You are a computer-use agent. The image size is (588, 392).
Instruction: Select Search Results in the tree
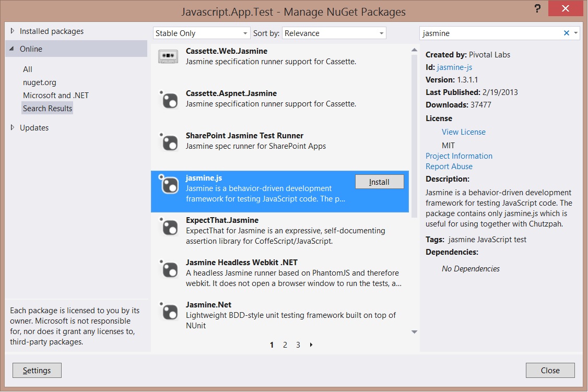coord(47,108)
